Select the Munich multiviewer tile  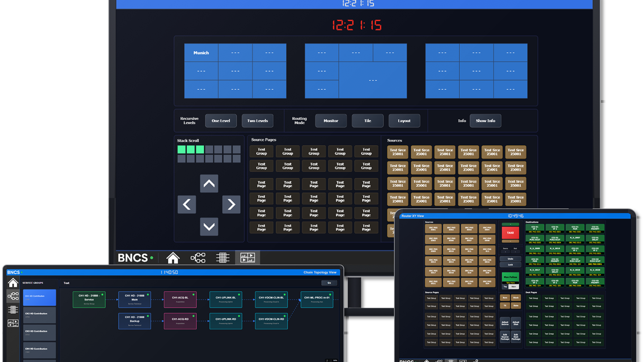point(201,53)
